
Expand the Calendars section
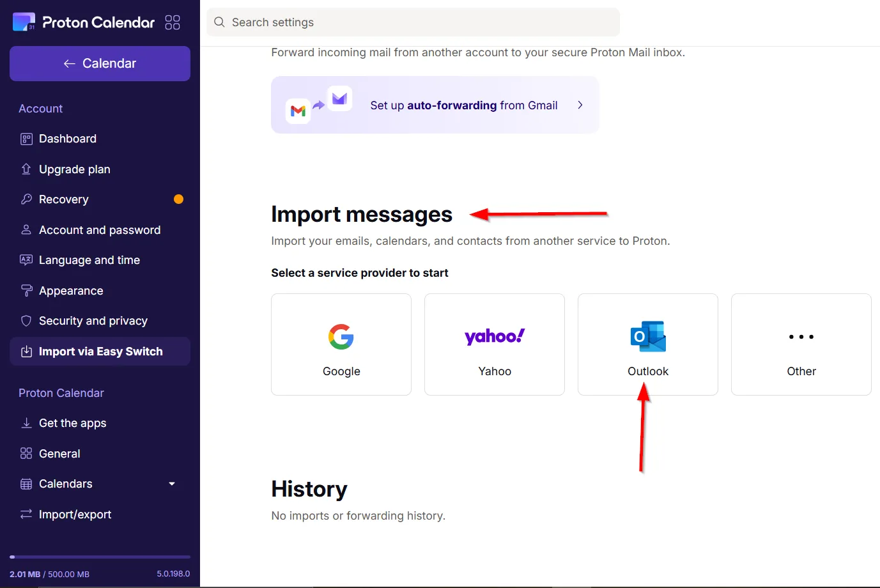[171, 484]
